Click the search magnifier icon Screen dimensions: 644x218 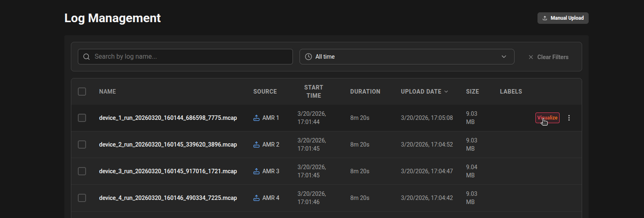point(86,57)
